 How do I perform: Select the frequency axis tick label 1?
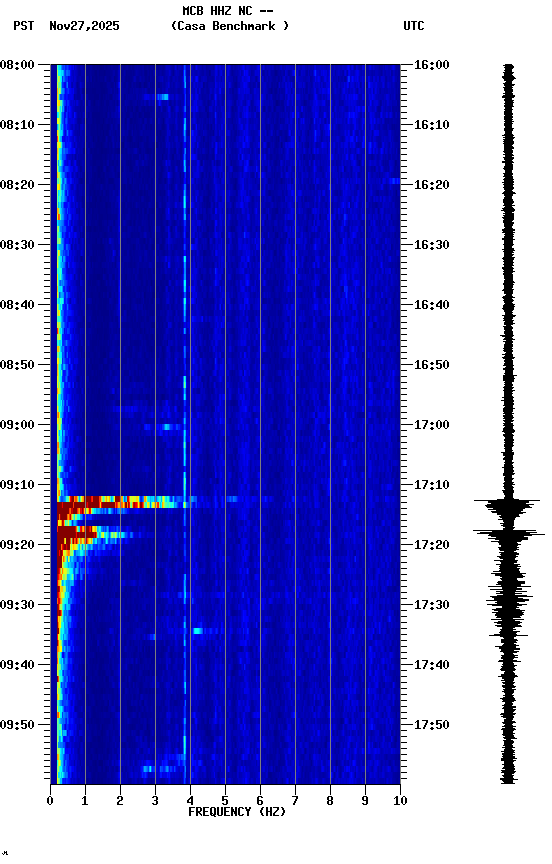(x=85, y=801)
